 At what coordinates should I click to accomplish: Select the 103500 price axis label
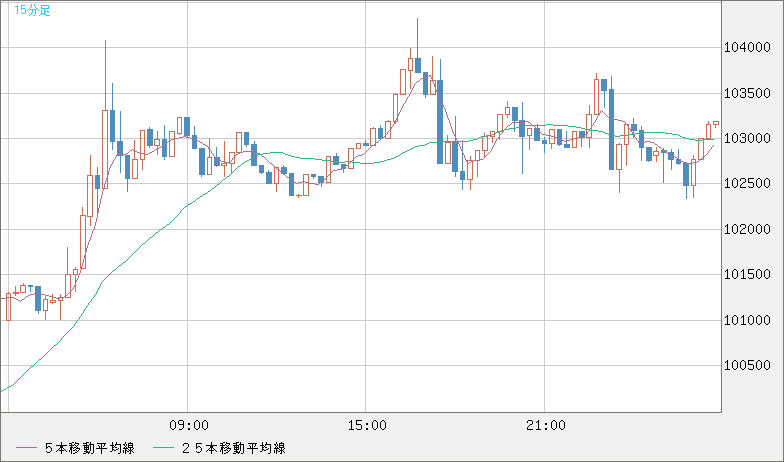[x=747, y=93]
